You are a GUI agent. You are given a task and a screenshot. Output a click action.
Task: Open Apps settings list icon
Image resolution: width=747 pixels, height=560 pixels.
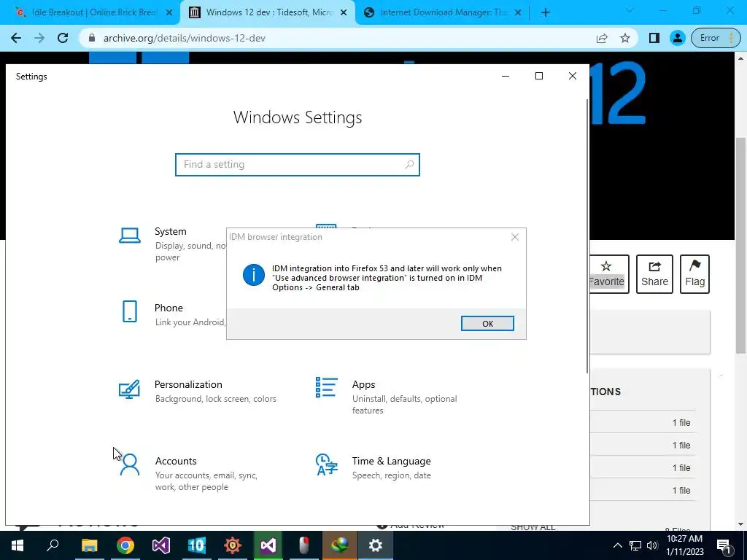click(x=326, y=387)
